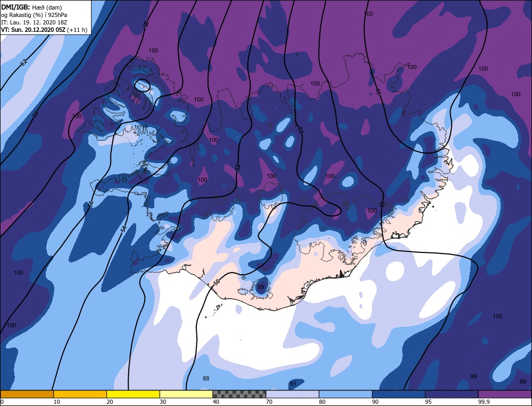Click the 'VT: Sun. 20.12.2020 05Z' valid time
532x406 pixels.
[x=34, y=30]
